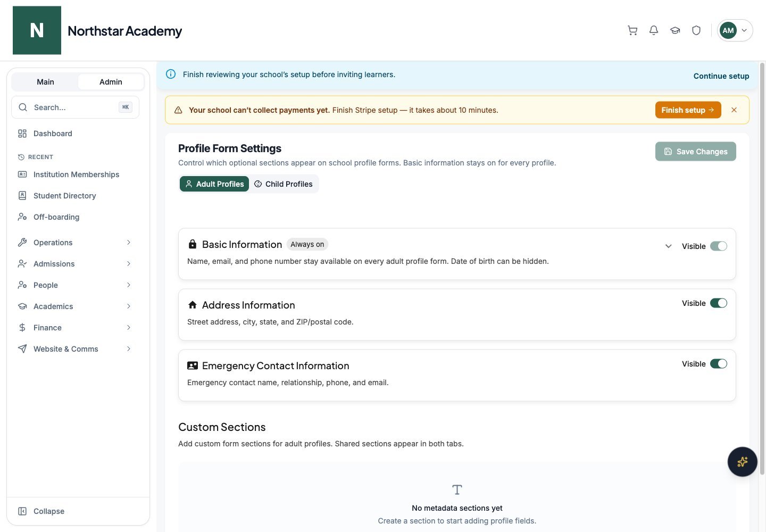Screen dimensions: 766x532
Task: Click the Website & Comms paper plane icon
Action: point(22,349)
